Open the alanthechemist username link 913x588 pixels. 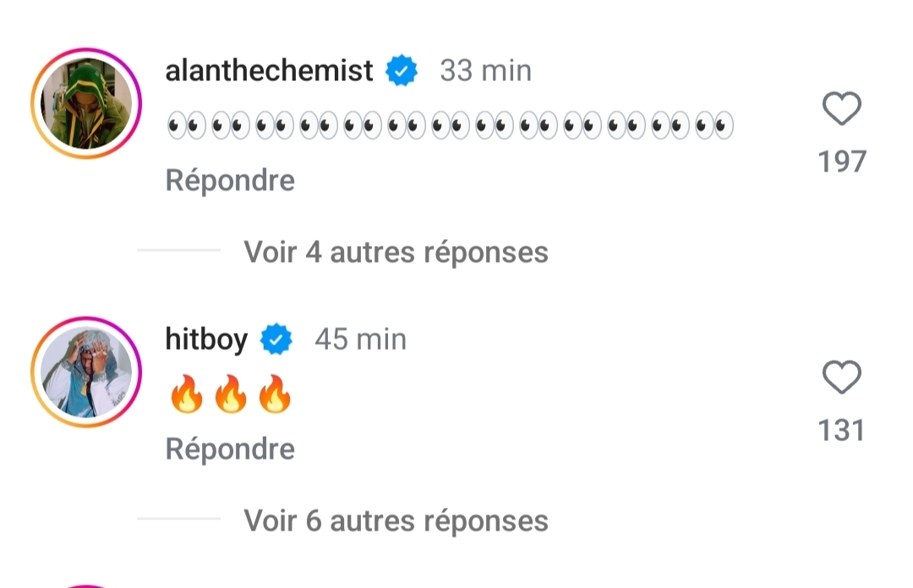269,72
